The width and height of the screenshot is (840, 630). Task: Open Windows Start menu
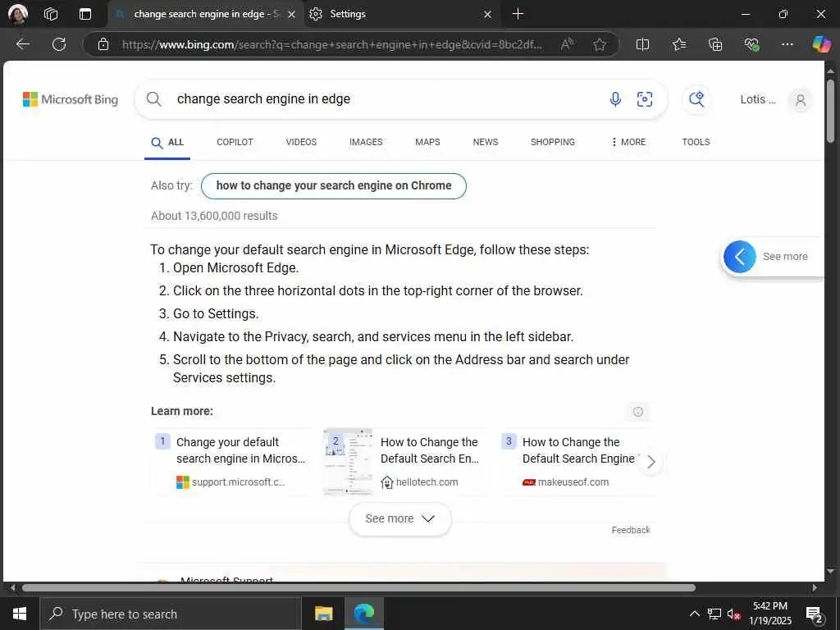[x=20, y=614]
